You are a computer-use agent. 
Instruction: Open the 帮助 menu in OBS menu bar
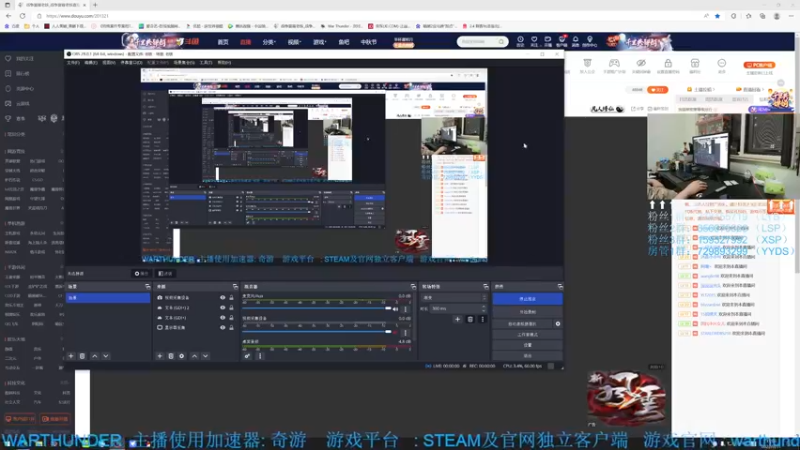click(224, 63)
